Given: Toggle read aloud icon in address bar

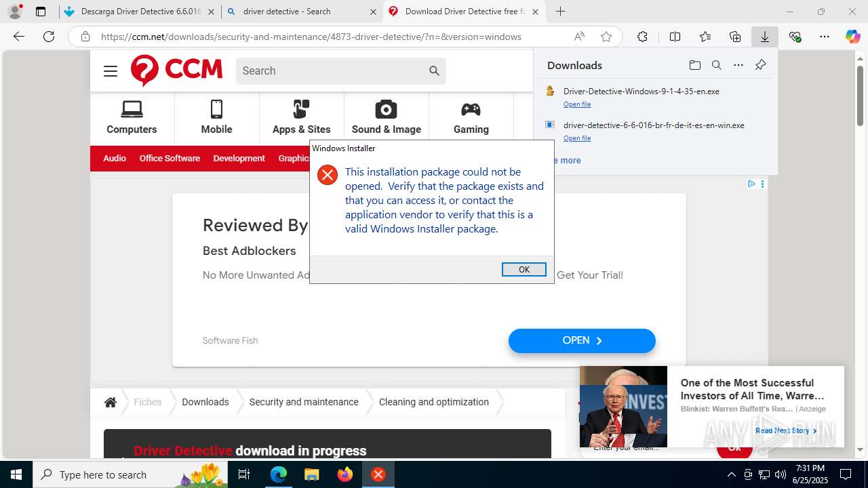Looking at the screenshot, I should coord(580,37).
